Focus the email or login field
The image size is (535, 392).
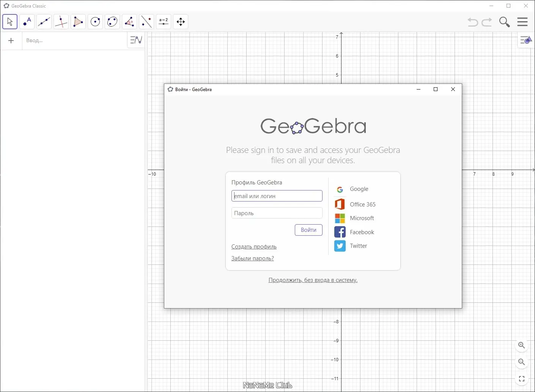click(277, 196)
